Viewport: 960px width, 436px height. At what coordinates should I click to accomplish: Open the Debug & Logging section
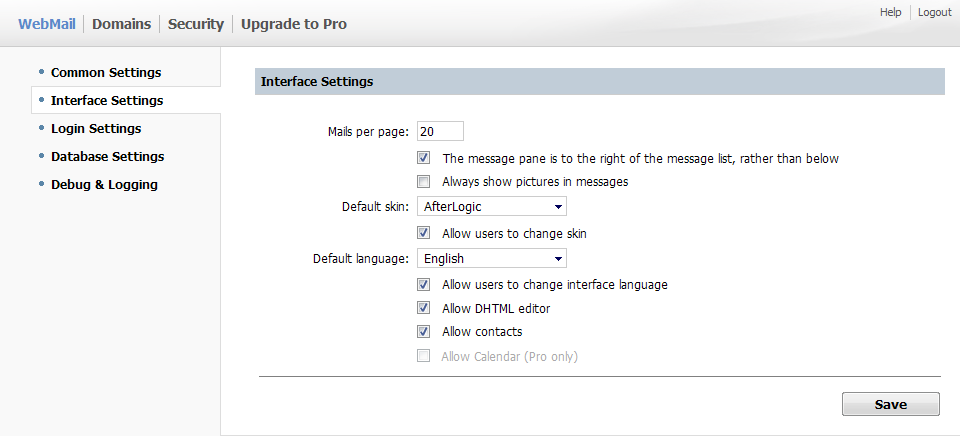(104, 184)
